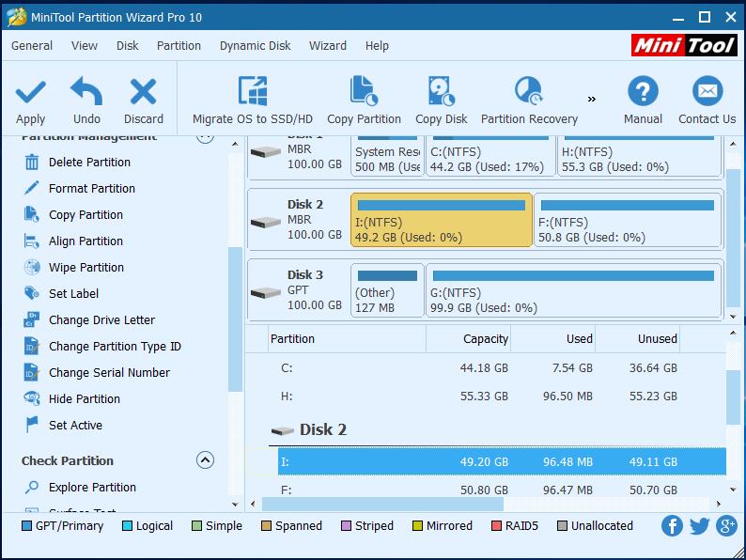Open the Dynamic Disk menu
The image size is (746, 560).
(x=255, y=46)
